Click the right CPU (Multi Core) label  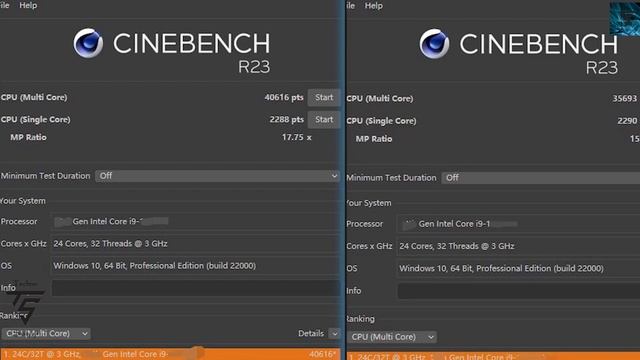click(380, 99)
